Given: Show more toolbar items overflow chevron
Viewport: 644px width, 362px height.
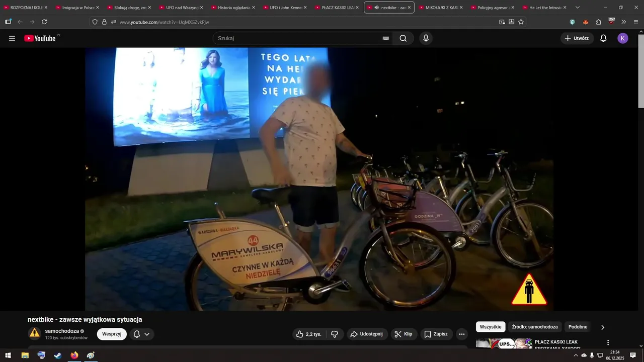Looking at the screenshot, I should [x=624, y=22].
